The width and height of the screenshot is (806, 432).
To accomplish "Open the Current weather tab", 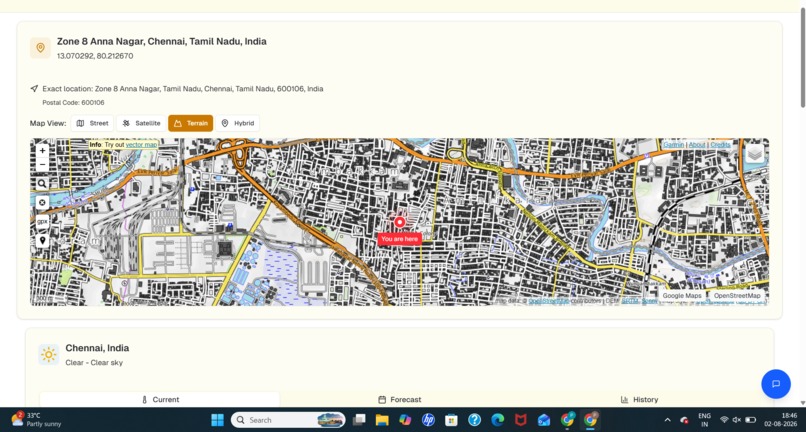I will click(x=160, y=400).
